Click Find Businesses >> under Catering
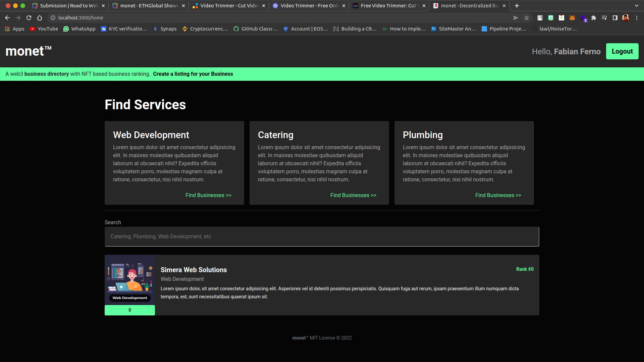Image resolution: width=644 pixels, height=362 pixels. click(354, 195)
